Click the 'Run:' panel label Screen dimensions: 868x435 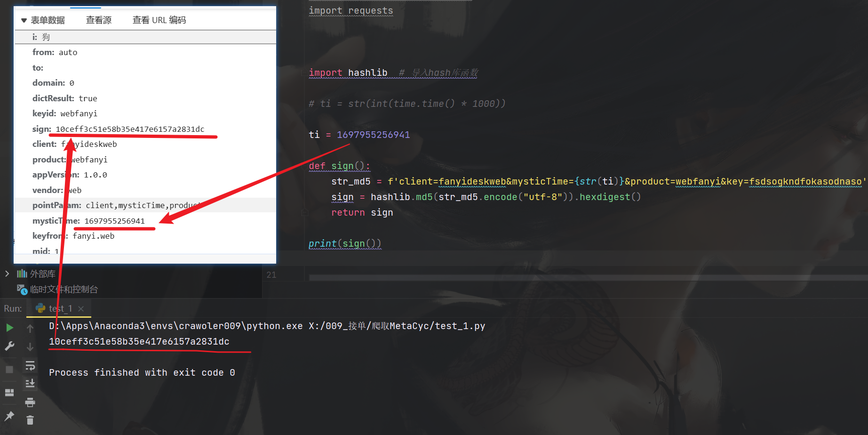[x=13, y=309]
